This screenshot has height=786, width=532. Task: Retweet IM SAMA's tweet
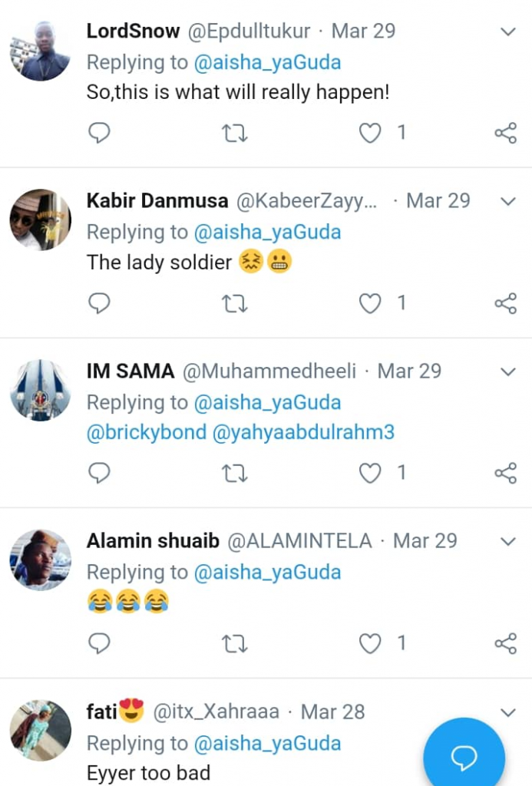234,474
